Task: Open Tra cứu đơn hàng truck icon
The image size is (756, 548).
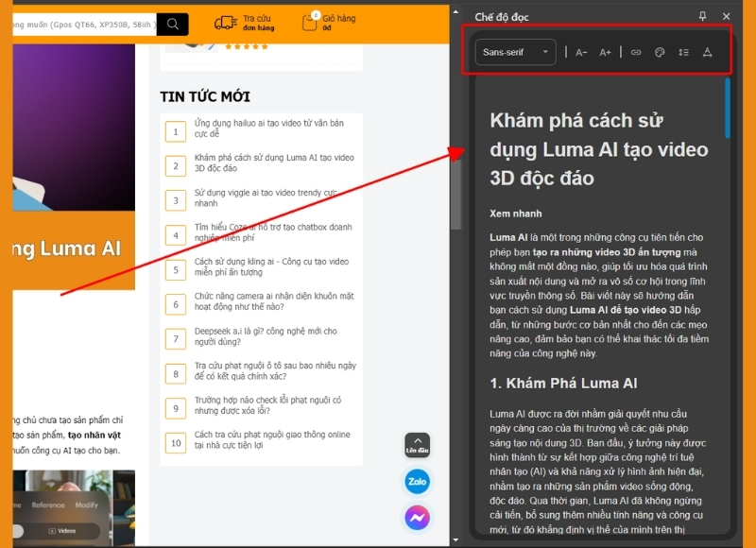Action: pyautogui.click(x=225, y=23)
